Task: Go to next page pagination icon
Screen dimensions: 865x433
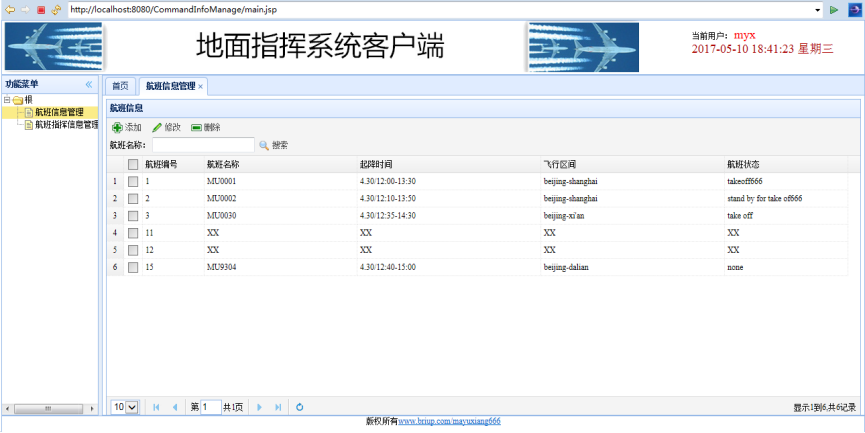Action: point(259,407)
